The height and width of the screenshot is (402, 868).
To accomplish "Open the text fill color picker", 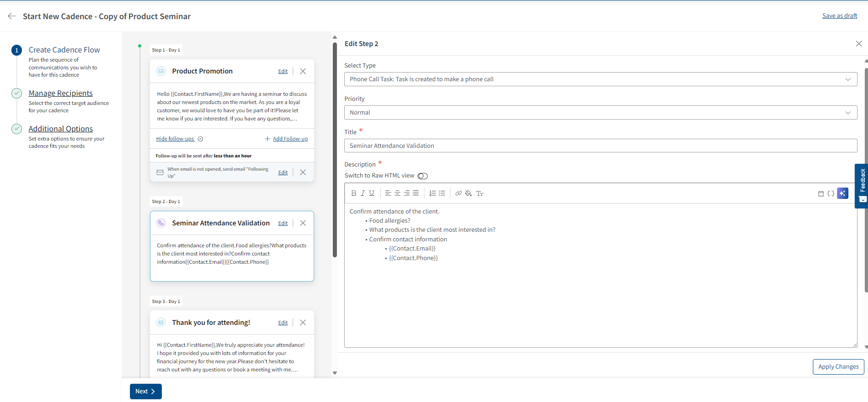I will (x=468, y=193).
